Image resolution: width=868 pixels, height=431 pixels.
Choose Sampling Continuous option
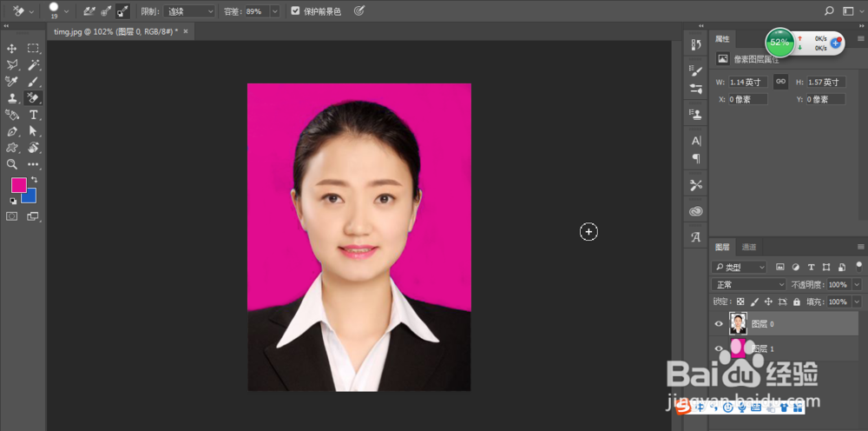coord(89,11)
